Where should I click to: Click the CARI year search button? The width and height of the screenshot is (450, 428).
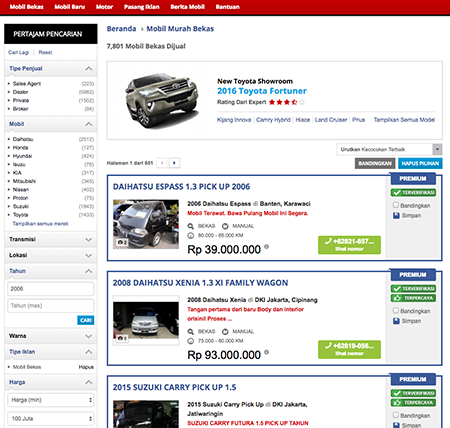coord(86,320)
